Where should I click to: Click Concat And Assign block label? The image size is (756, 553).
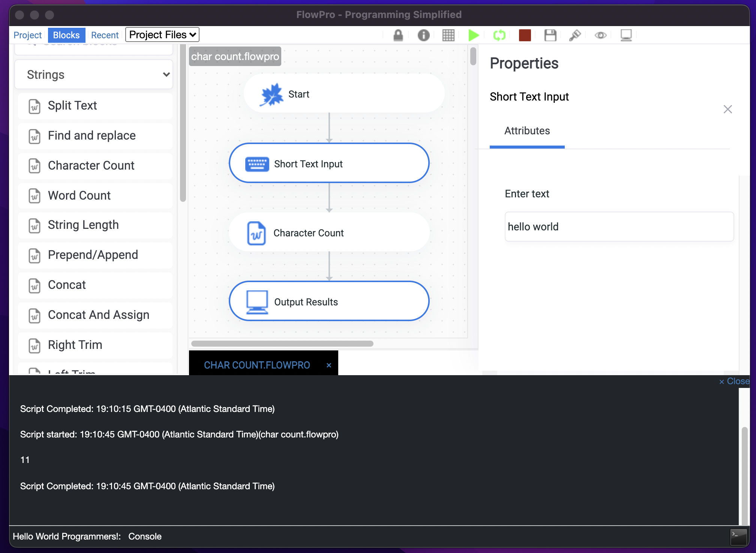point(99,315)
